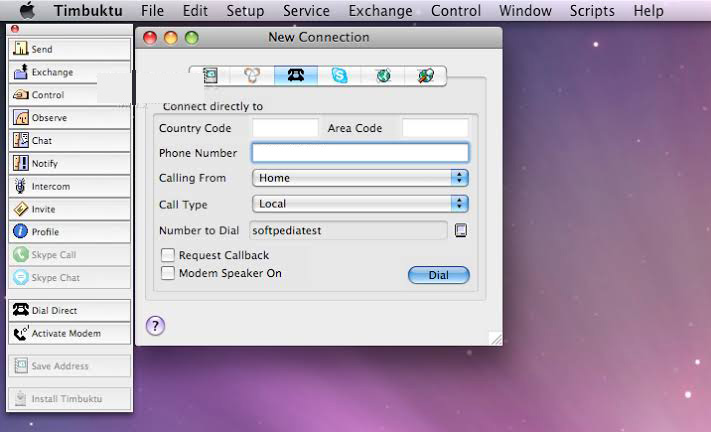Click the Save Address button
This screenshot has width=711, height=432.
[69, 366]
